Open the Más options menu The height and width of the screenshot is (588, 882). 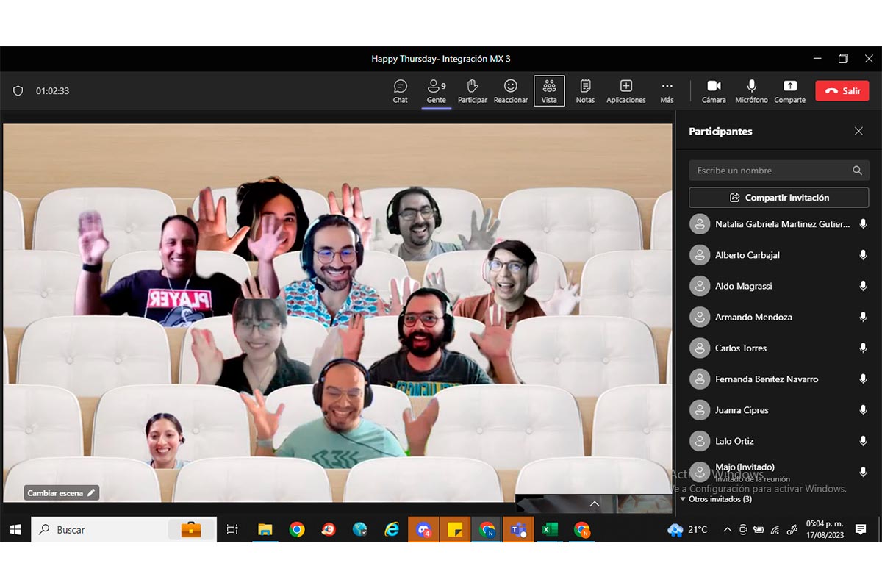pyautogui.click(x=667, y=91)
